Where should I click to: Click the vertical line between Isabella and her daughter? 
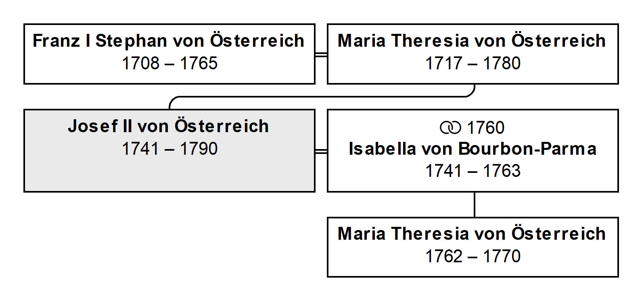pyautogui.click(x=475, y=205)
